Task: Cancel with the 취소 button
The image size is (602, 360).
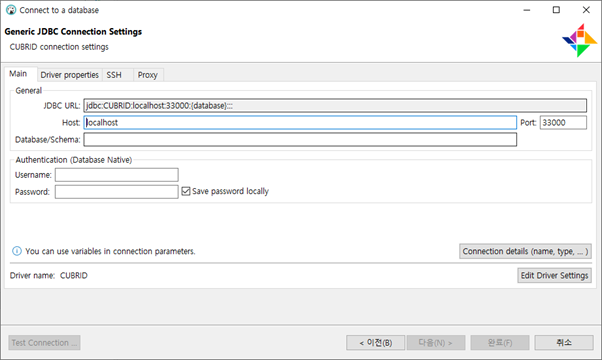Action: 564,343
